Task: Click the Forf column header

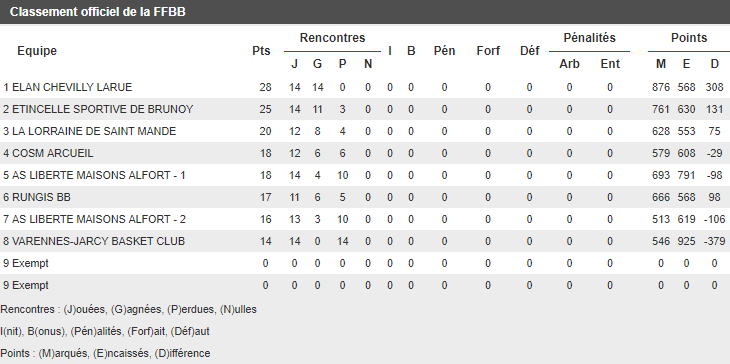Action: pyautogui.click(x=488, y=51)
